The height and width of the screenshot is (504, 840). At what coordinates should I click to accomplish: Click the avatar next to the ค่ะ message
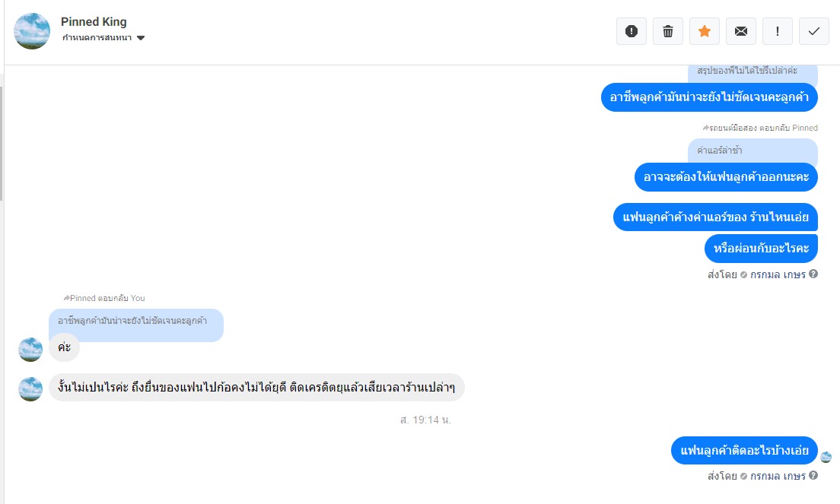tap(30, 350)
